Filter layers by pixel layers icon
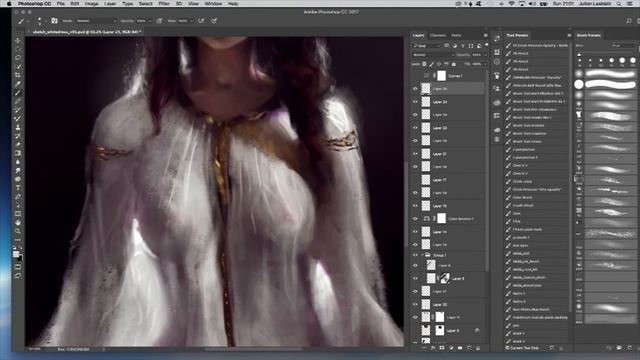Image resolution: width=640 pixels, height=360 pixels. click(447, 46)
